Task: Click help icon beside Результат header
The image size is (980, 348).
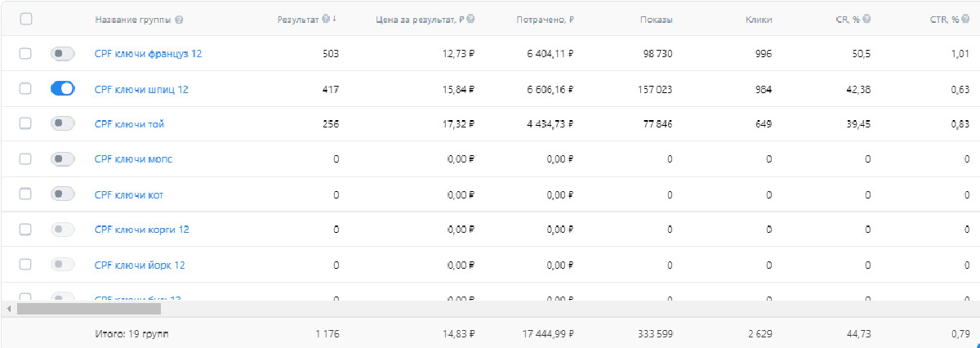Action: click(326, 19)
